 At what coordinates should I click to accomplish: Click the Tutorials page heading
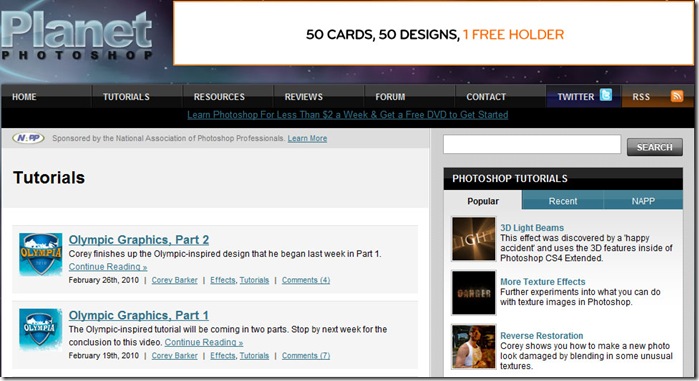(x=49, y=177)
